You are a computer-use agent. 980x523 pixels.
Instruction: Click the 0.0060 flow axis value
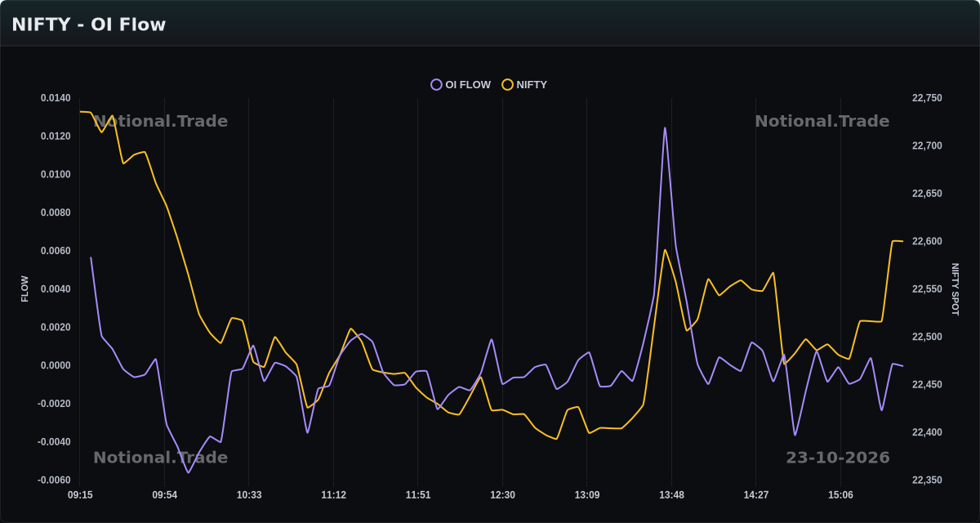click(x=56, y=251)
